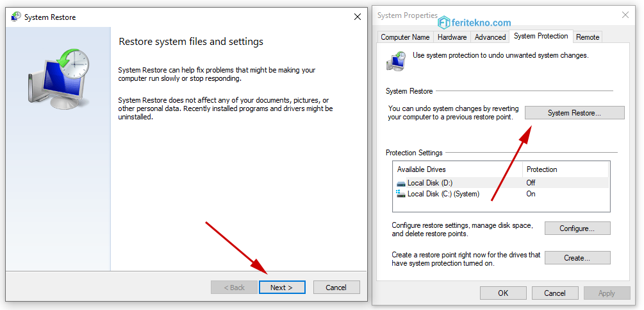
Task: Click the Local Disk (C:) system drive icon
Action: (401, 194)
